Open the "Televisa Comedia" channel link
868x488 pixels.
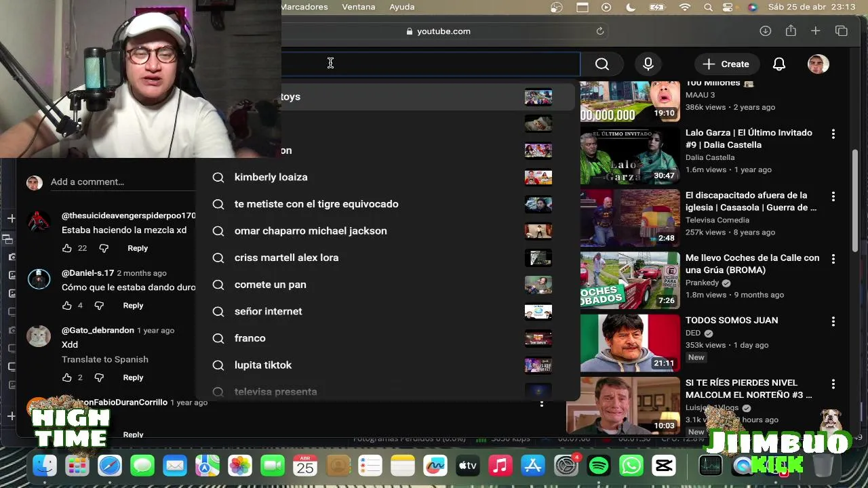click(717, 220)
